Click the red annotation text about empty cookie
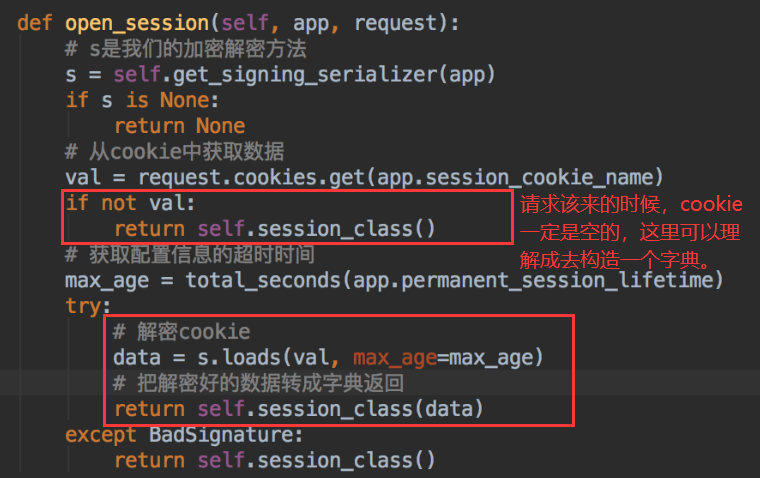This screenshot has width=760, height=478. pos(632,233)
